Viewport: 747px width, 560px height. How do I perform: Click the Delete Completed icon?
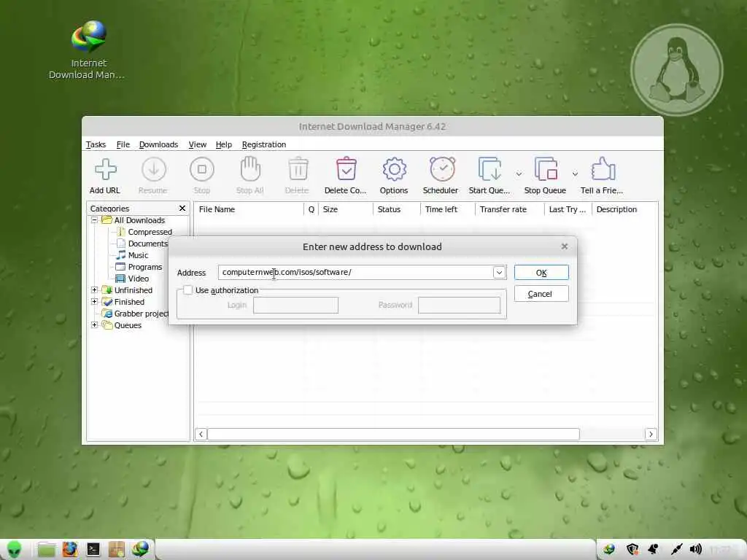(347, 169)
